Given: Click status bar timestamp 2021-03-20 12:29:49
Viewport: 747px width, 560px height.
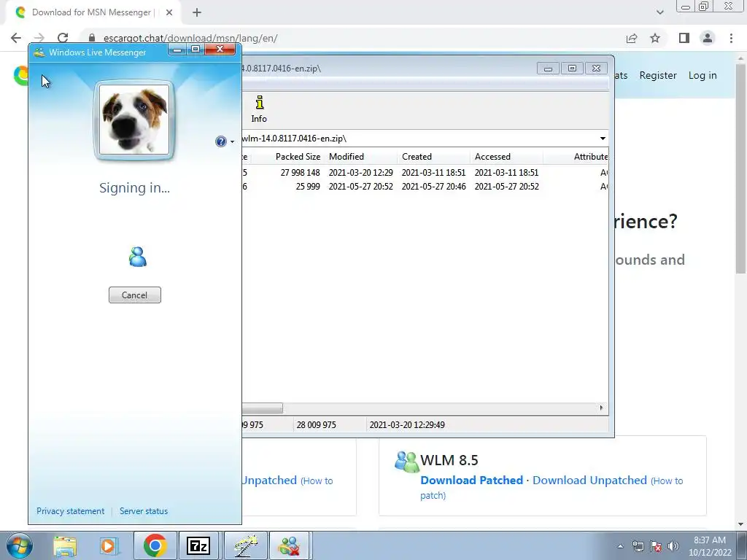Looking at the screenshot, I should tap(407, 425).
